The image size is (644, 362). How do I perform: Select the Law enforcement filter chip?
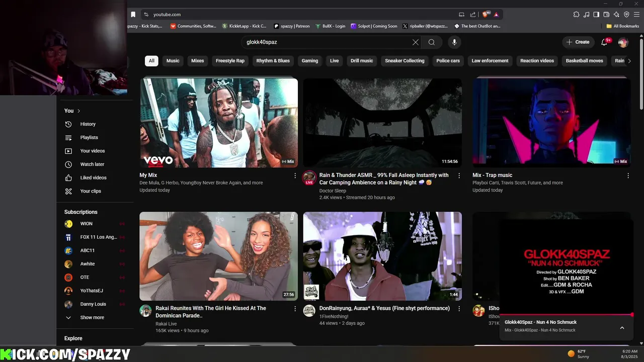(x=490, y=61)
